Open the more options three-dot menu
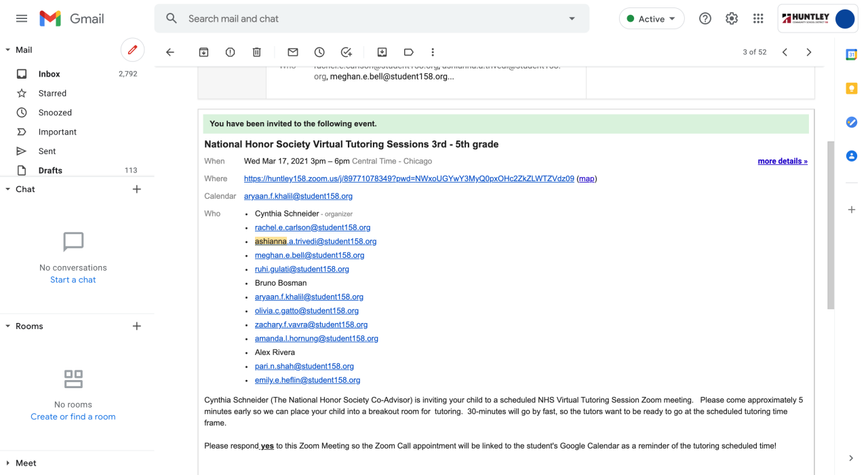Viewport: 868px width, 475px height. click(433, 52)
